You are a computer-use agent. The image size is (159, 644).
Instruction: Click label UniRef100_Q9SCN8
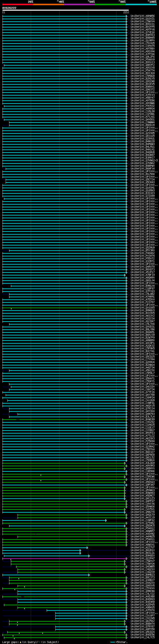142,82
